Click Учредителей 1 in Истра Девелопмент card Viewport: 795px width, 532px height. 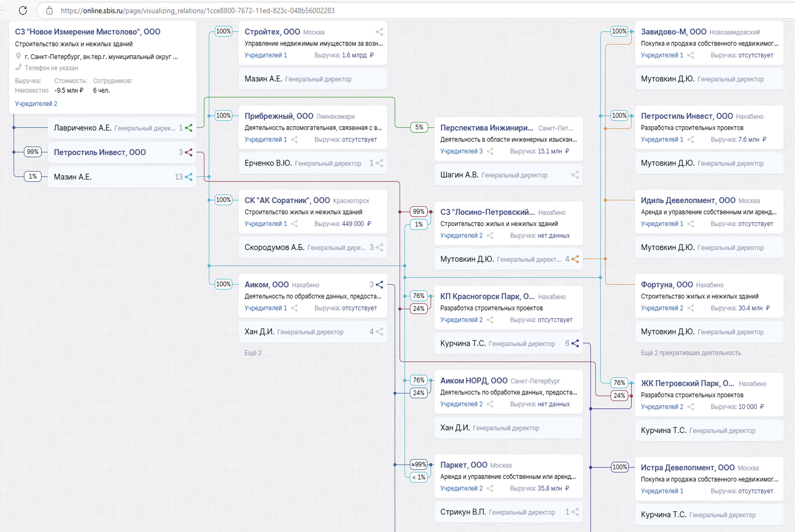click(662, 491)
